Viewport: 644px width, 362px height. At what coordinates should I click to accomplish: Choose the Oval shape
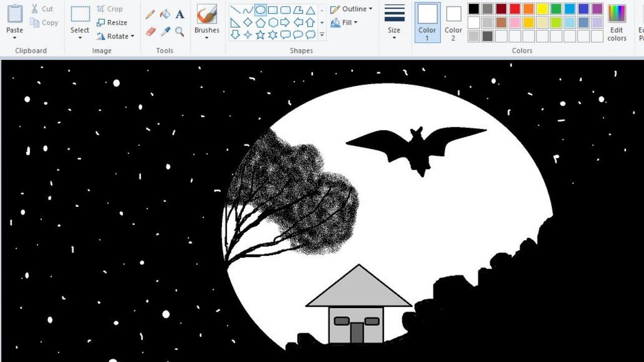click(x=260, y=10)
